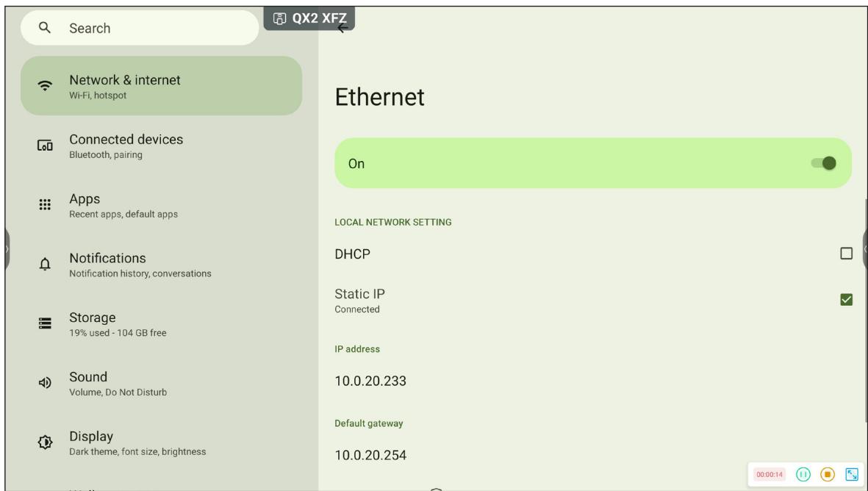
Task: Expand the right edge side handle
Action: [864, 249]
